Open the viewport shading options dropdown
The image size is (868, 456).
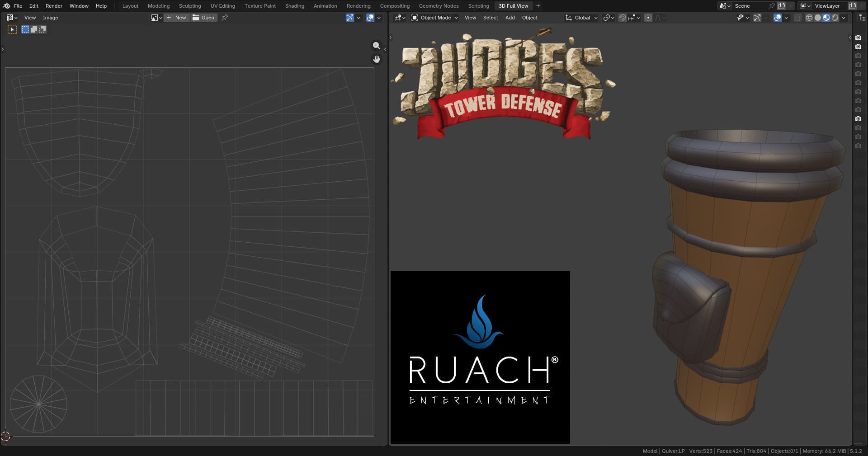point(844,18)
